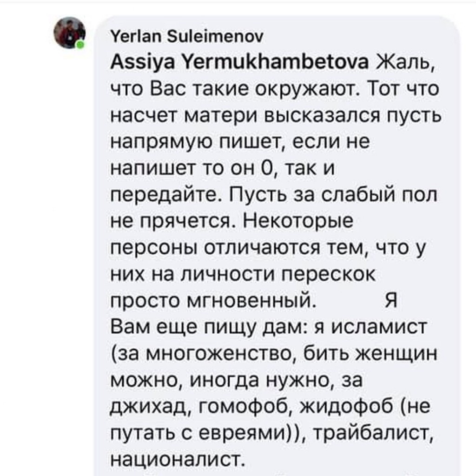
Task: Click the line "напрямую пишет, если не"
Action: (240, 142)
